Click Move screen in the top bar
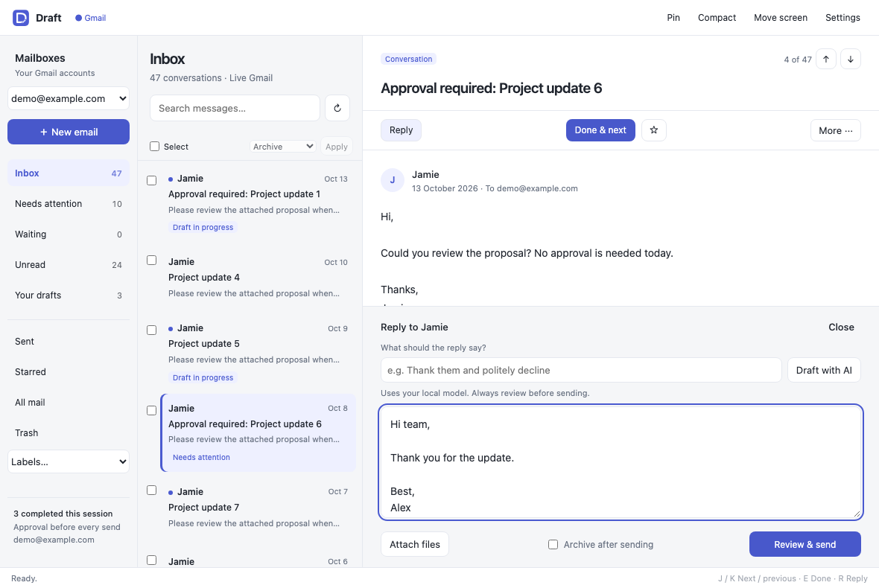This screenshot has width=879, height=588. click(781, 18)
